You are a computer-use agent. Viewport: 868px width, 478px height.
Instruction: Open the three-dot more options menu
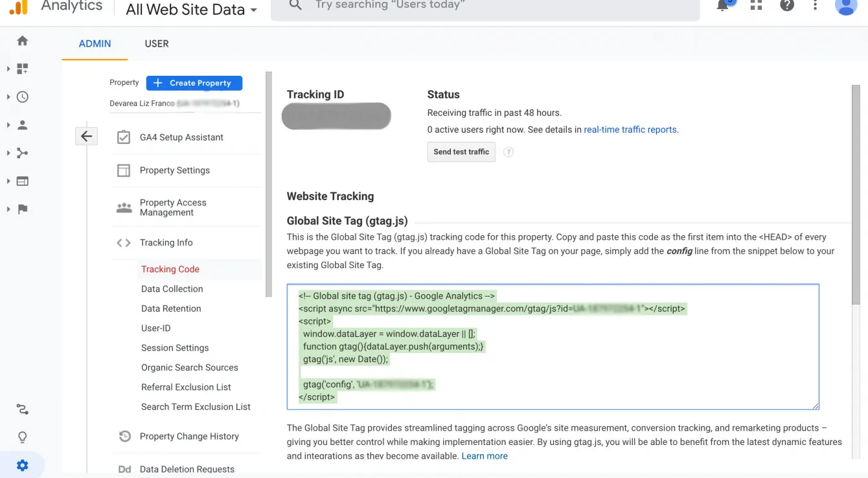815,5
